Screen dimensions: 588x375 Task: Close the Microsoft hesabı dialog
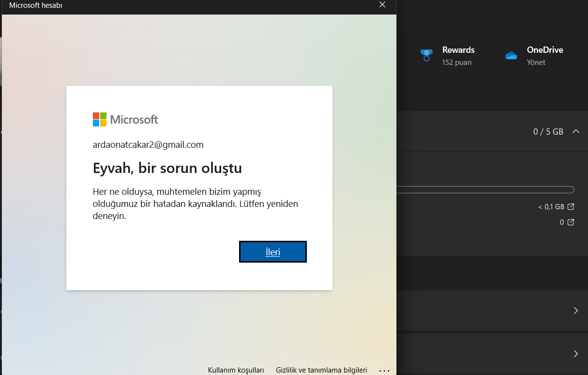pyautogui.click(x=382, y=5)
